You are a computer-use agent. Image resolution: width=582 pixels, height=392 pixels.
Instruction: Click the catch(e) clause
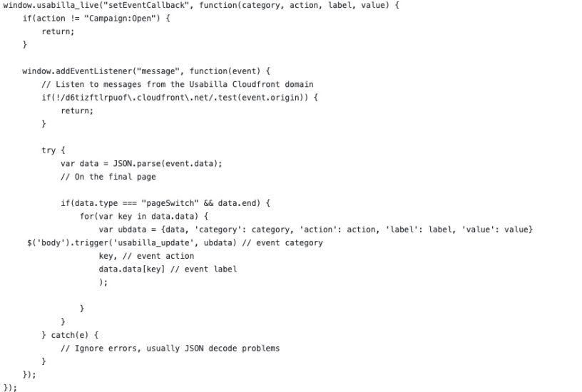[70, 335]
